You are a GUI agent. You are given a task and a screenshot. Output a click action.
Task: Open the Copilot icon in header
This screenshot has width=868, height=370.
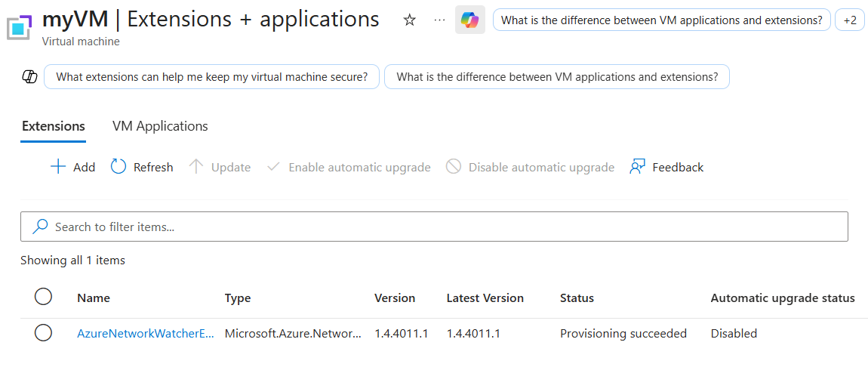click(x=470, y=20)
